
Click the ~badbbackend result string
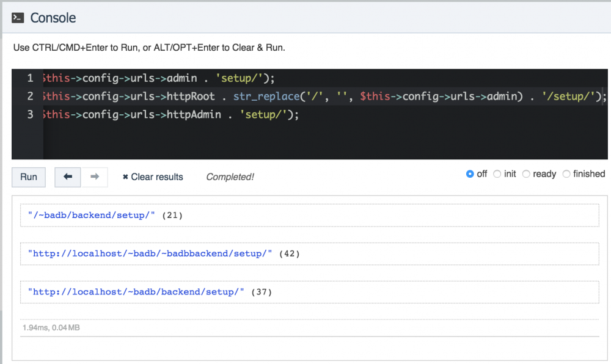(150, 253)
